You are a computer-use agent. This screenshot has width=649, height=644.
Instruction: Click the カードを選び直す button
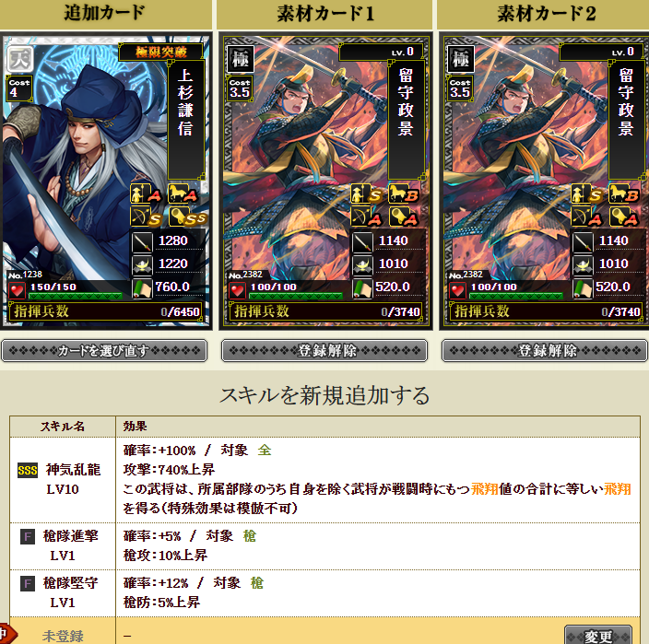(x=104, y=351)
